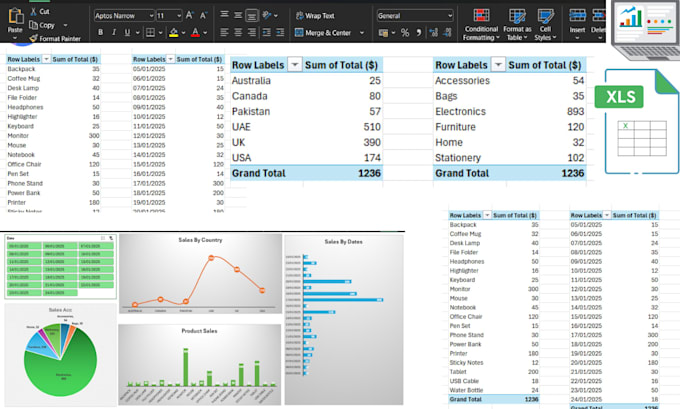Click the Furniture row label cell

pyautogui.click(x=455, y=127)
